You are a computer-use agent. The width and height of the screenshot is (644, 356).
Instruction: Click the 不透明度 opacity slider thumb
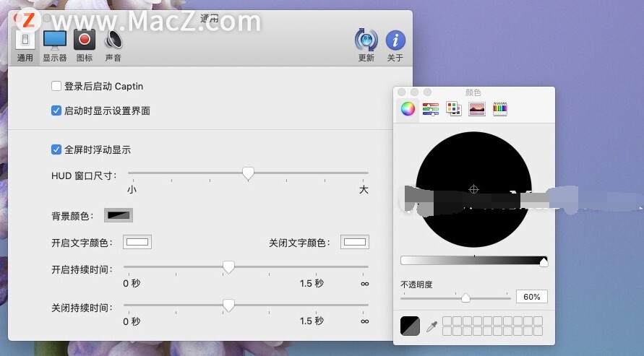click(465, 298)
